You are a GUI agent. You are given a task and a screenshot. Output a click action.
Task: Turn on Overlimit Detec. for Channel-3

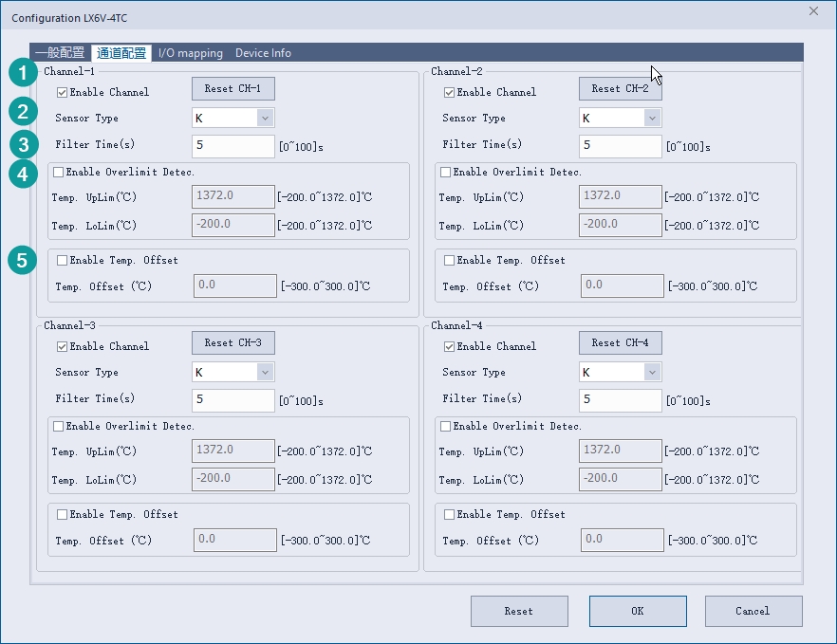pos(58,426)
